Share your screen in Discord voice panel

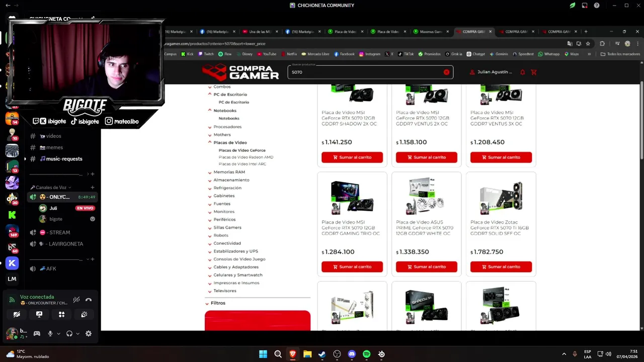39,314
